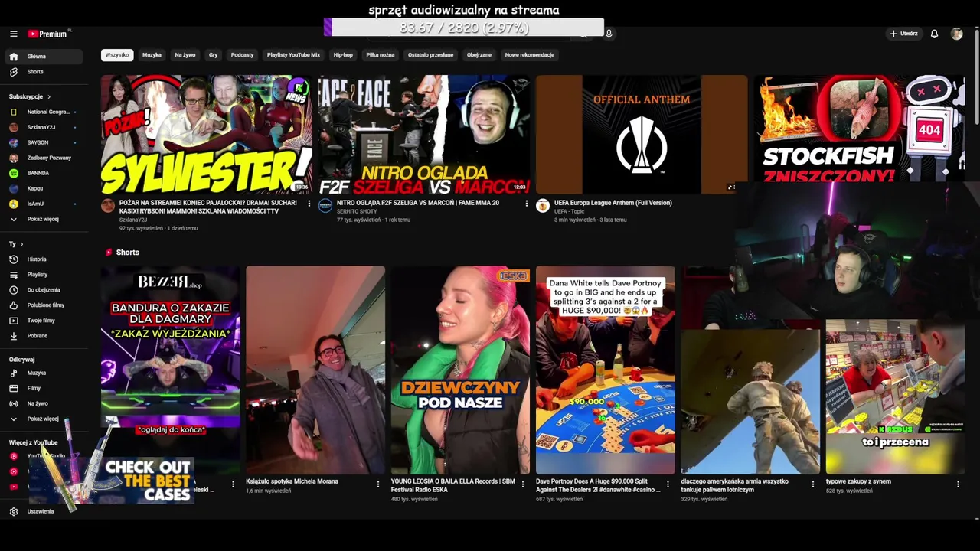Screen dimensions: 980x551
Task: Open Polubione filmy in sidebar
Action: click(45, 305)
